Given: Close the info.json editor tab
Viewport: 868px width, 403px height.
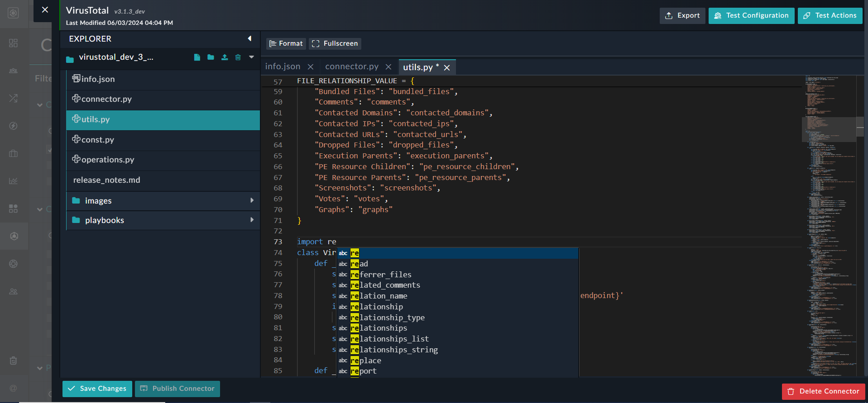Looking at the screenshot, I should point(311,67).
